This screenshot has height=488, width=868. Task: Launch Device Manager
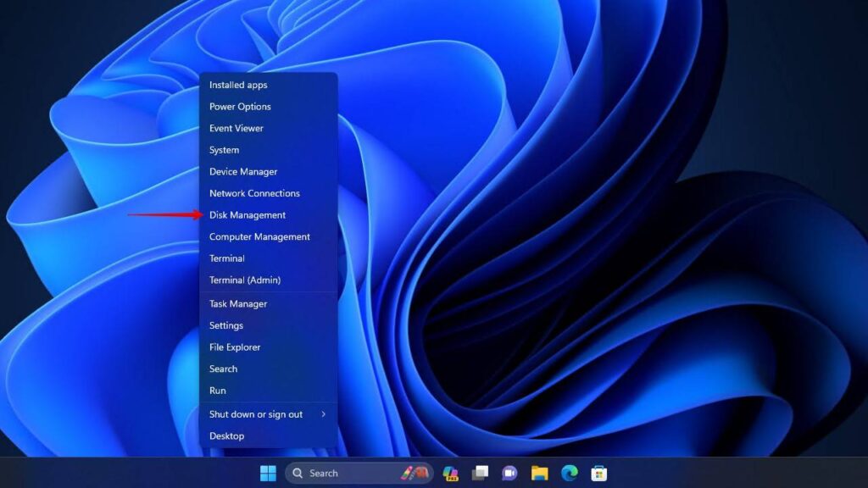pyautogui.click(x=269, y=171)
